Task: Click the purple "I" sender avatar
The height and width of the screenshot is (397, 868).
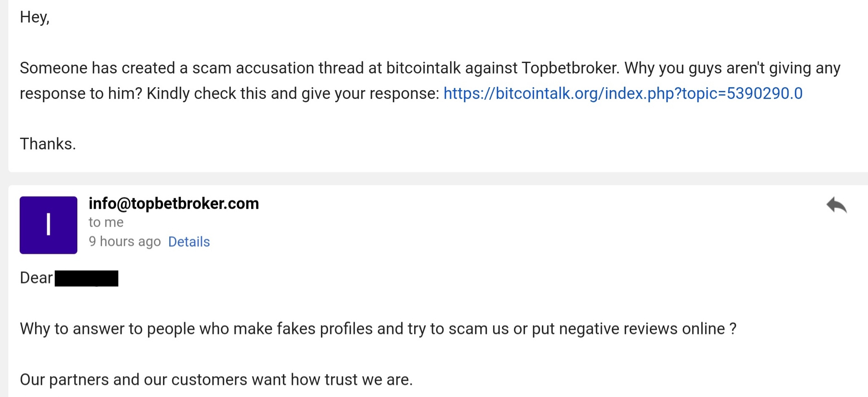Action: click(x=48, y=225)
